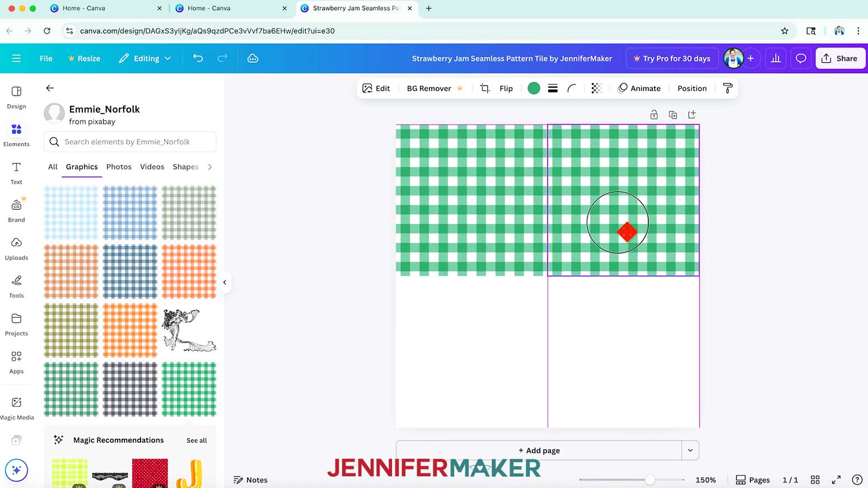Switch to the Graphics tab
This screenshot has width=868, height=488.
point(82,167)
